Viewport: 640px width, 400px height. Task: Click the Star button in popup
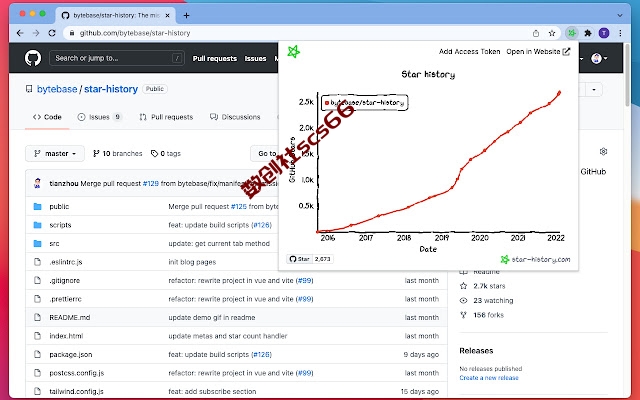click(300, 259)
